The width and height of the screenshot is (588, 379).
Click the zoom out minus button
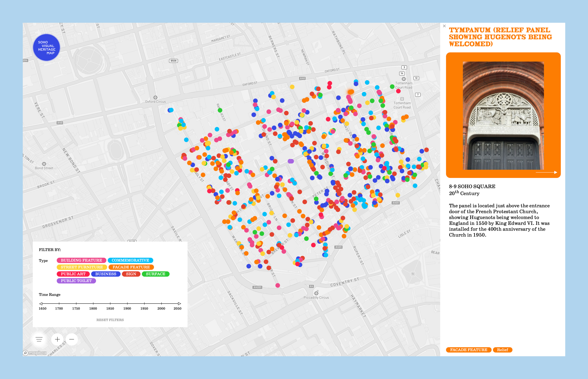(x=72, y=339)
